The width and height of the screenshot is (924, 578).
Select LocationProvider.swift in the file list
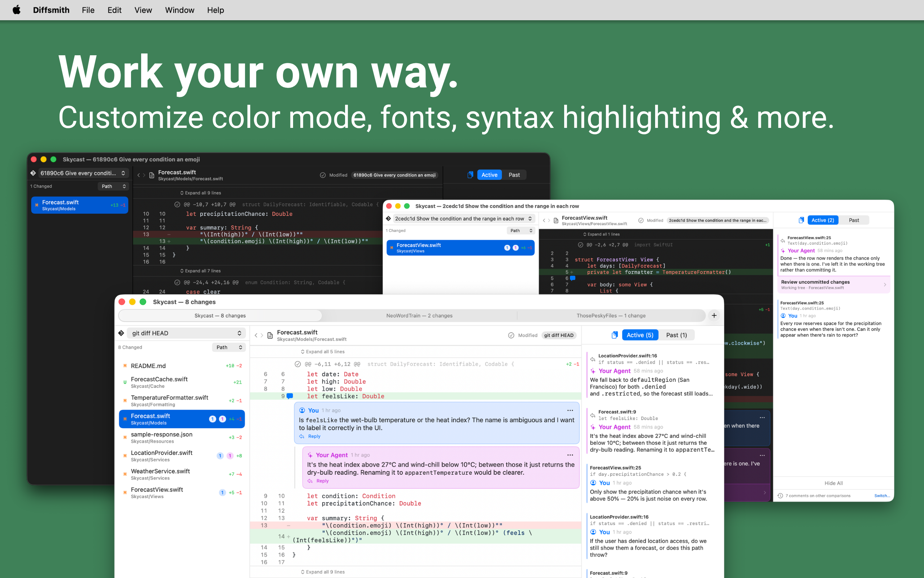point(182,456)
